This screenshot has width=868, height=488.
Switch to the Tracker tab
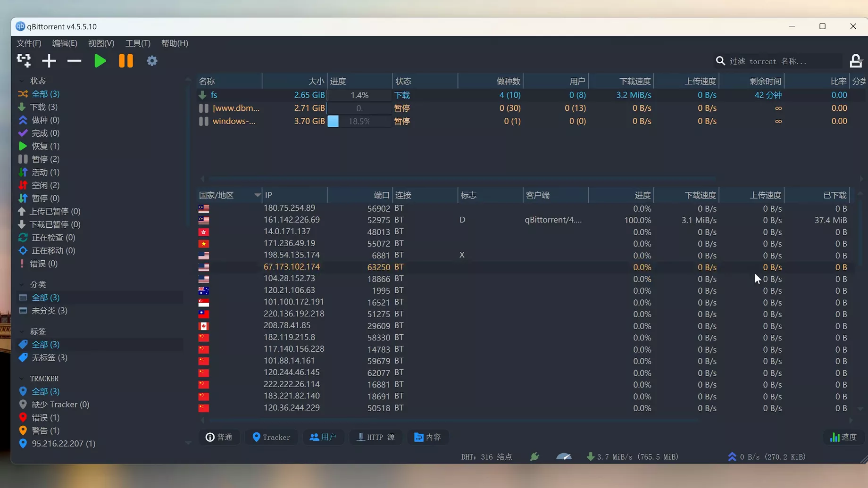click(271, 437)
